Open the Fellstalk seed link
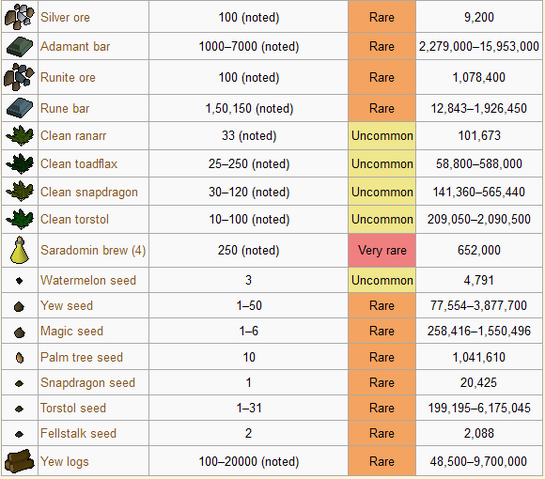 pyautogui.click(x=78, y=433)
